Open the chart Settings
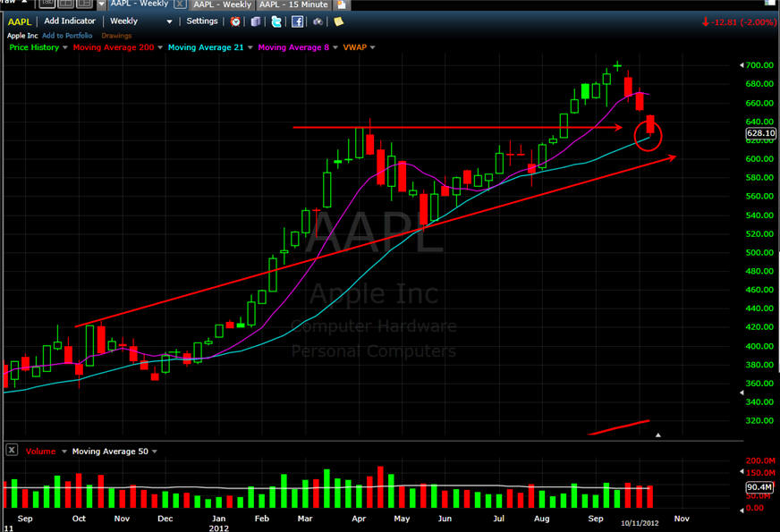780x532 pixels. click(202, 21)
